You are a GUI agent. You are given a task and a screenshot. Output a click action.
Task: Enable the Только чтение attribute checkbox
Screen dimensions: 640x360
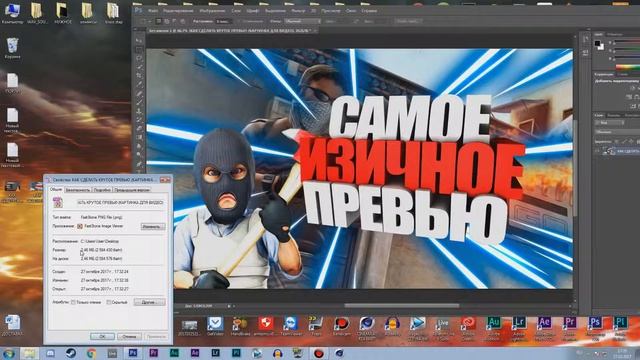tap(73, 302)
